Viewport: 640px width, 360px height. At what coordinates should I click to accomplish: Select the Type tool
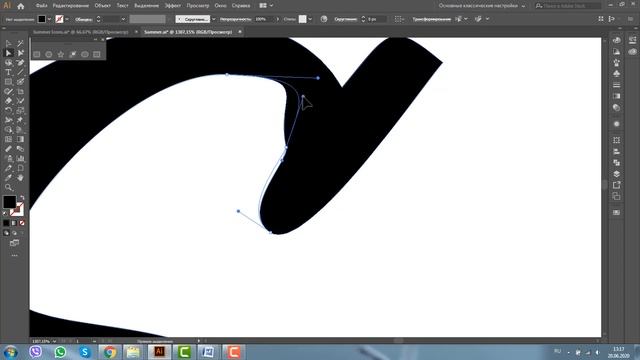tap(9, 72)
